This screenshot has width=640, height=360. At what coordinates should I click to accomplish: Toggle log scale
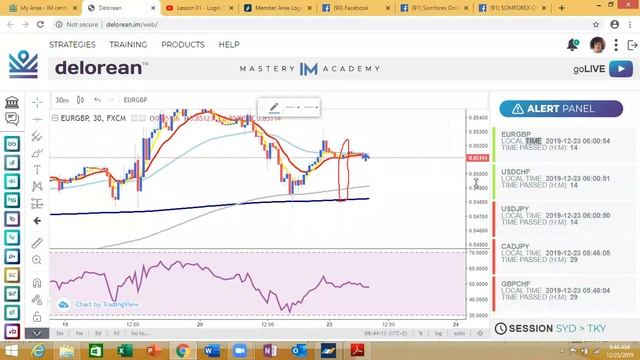[438, 333]
